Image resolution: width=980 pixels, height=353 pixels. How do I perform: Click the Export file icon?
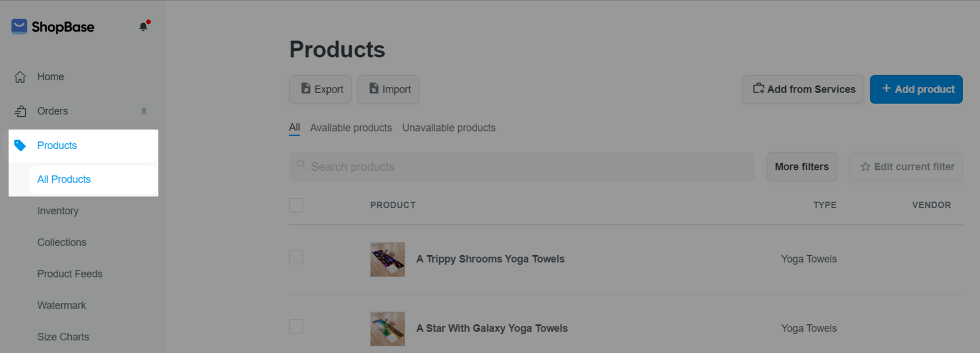pos(306,89)
